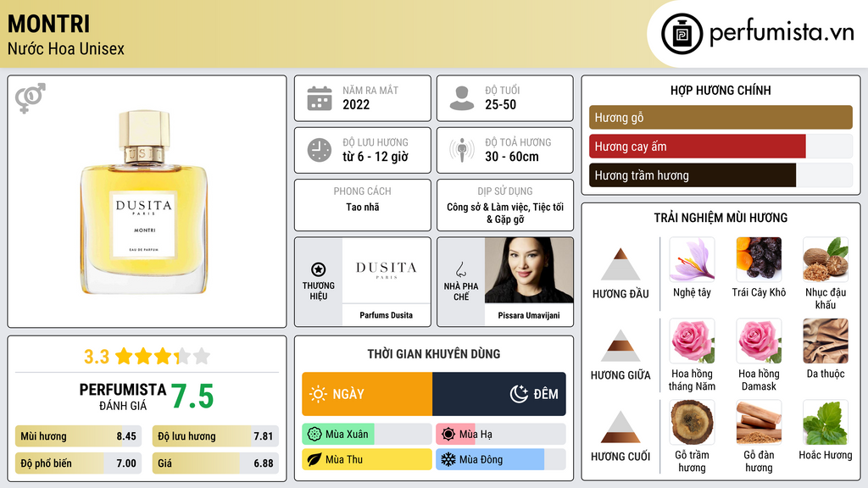Click the flower icon for Mùa Xuân
Image resolution: width=868 pixels, height=488 pixels.
[x=314, y=435]
